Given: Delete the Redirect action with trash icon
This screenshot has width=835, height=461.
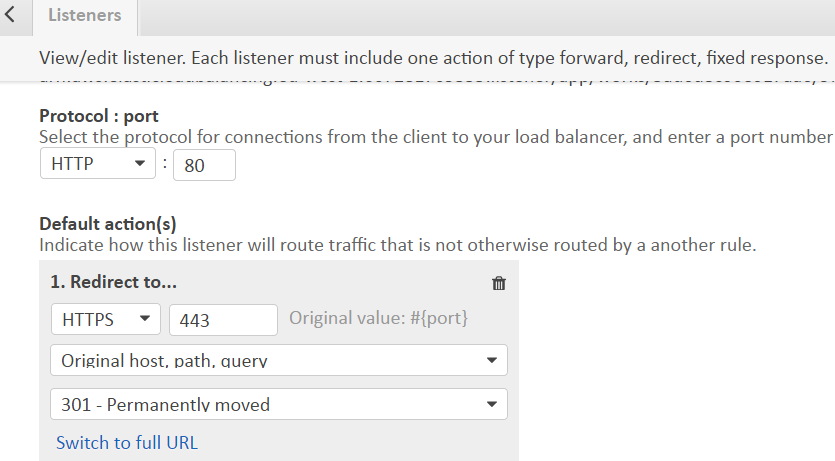Looking at the screenshot, I should [x=499, y=283].
